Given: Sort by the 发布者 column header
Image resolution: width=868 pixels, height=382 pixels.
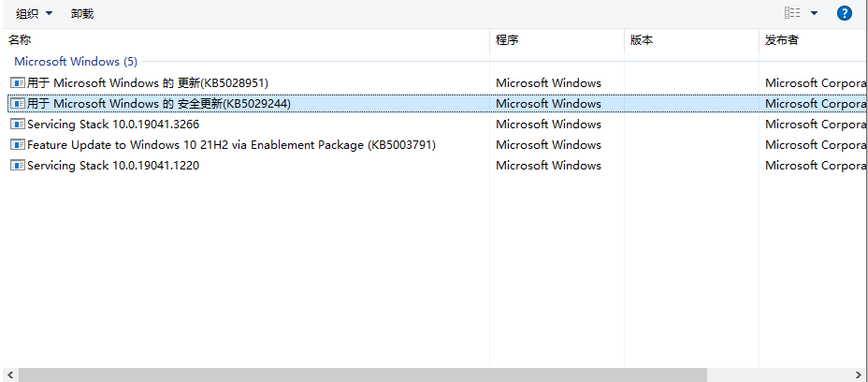Looking at the screenshot, I should pos(782,40).
